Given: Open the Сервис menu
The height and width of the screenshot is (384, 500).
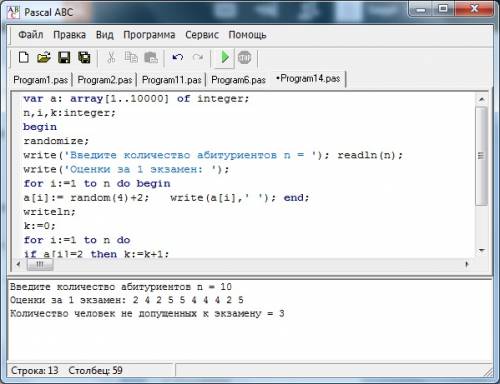Looking at the screenshot, I should pos(202,35).
